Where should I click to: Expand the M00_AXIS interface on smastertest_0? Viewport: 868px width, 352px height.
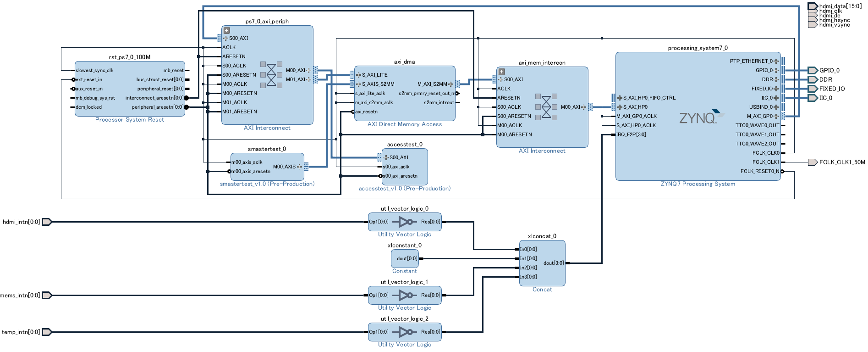tap(300, 167)
